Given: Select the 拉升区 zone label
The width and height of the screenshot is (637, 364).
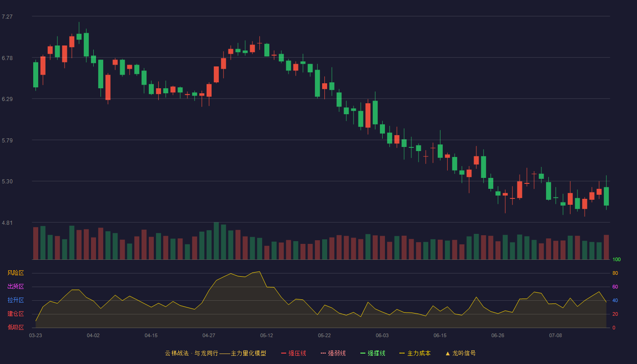Looking at the screenshot, I should [15, 300].
